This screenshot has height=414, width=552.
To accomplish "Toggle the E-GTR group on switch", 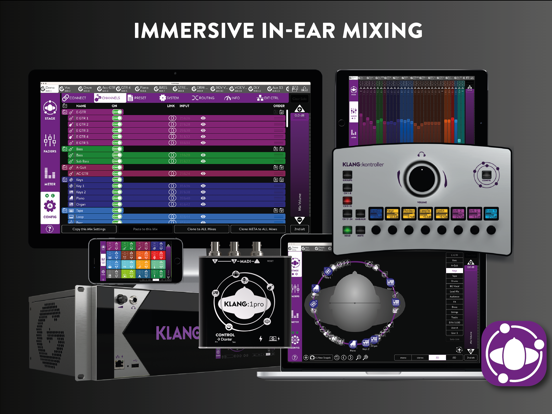I will [117, 112].
